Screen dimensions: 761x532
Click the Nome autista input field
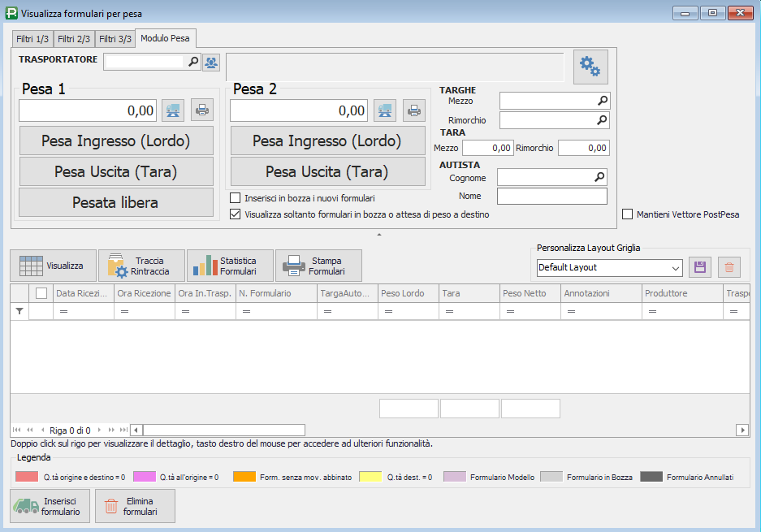tap(551, 197)
